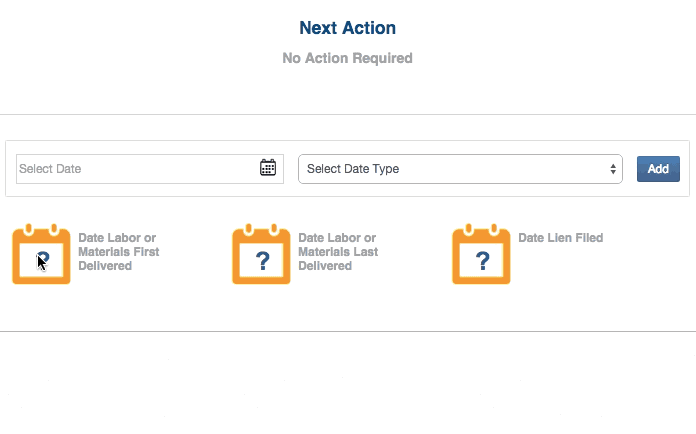The image size is (696, 434).
Task: Select 'Date Labor or Materials Last Delivered' label
Action: (x=338, y=252)
